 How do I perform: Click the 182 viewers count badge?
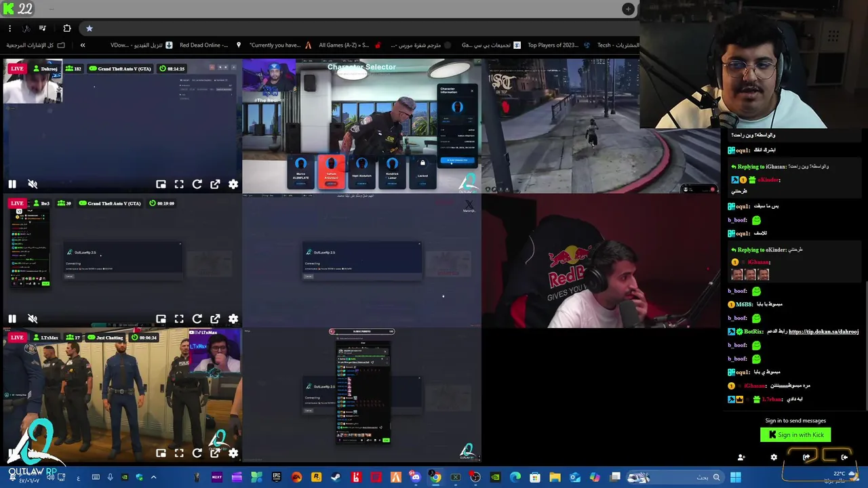click(73, 68)
